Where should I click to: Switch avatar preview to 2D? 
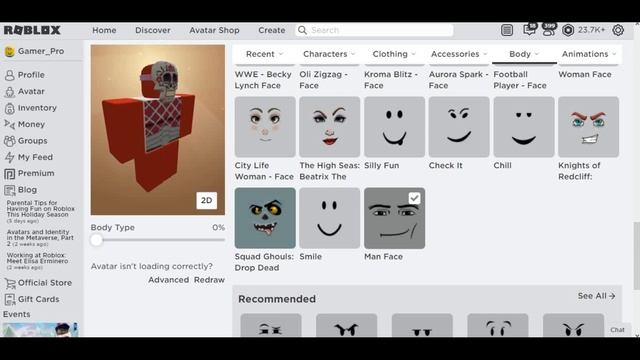(x=207, y=200)
